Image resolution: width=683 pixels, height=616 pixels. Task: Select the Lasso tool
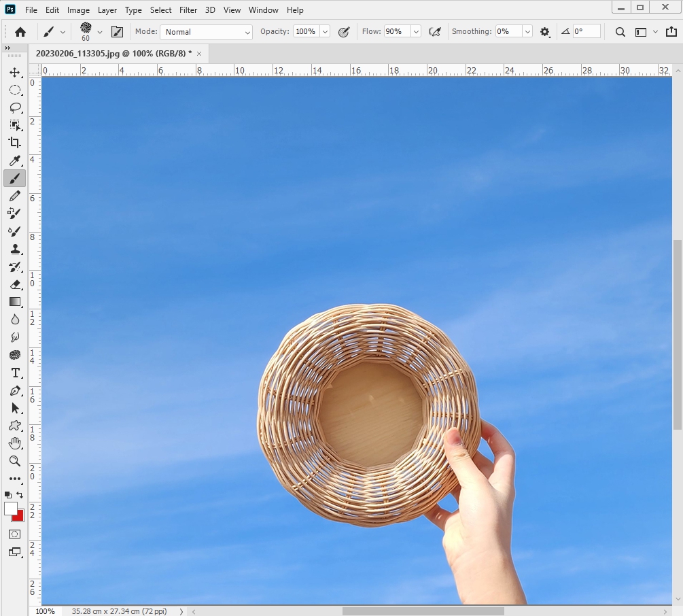click(x=15, y=107)
